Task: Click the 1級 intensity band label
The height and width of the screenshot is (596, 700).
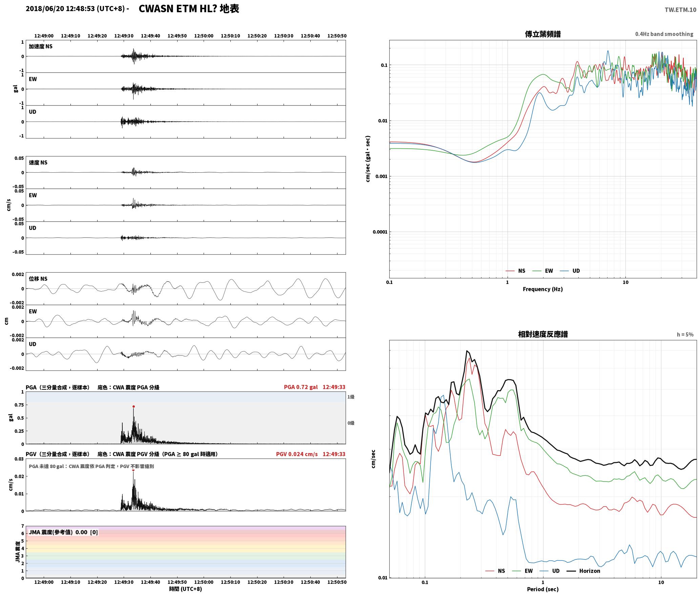Action: (x=351, y=397)
